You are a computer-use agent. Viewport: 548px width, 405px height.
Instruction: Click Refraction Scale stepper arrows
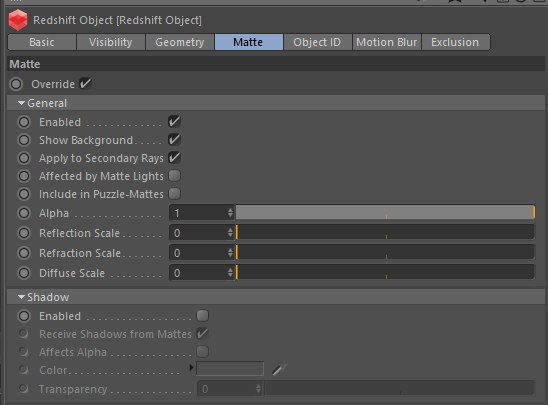point(230,253)
